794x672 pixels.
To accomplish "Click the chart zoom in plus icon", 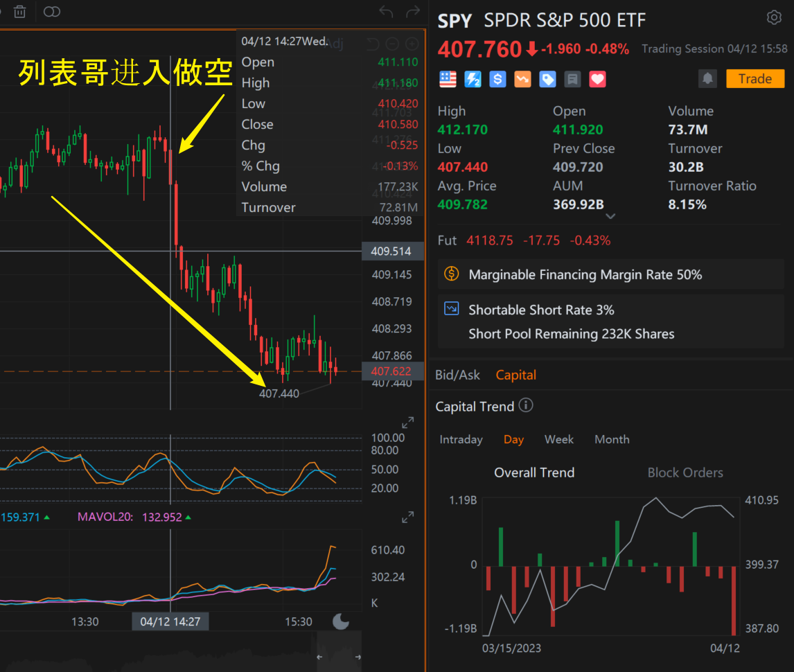I will point(412,44).
